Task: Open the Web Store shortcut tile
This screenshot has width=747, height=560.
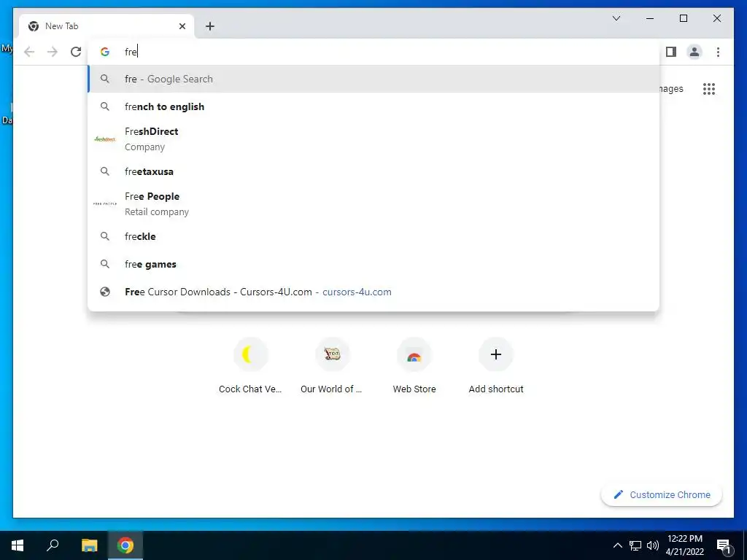Action: coord(414,366)
